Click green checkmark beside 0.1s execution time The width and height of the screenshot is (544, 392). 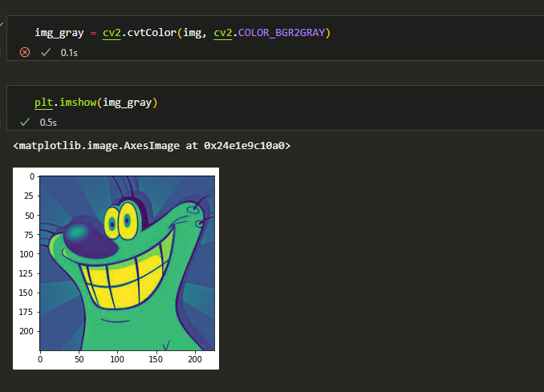(46, 52)
